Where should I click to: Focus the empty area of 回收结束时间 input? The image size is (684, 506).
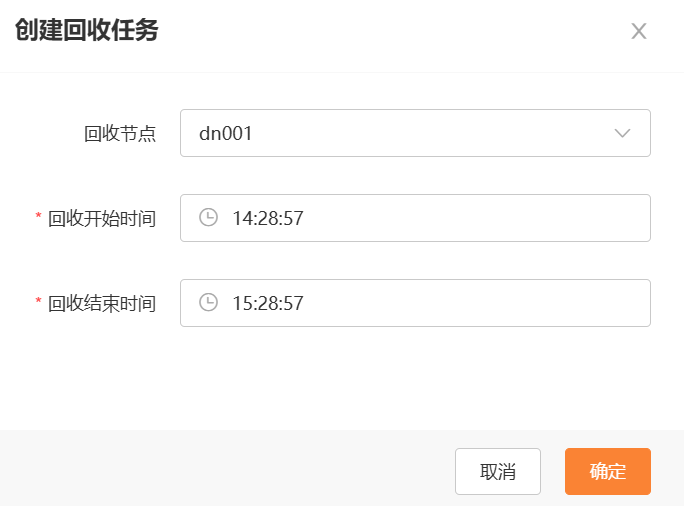point(475,303)
